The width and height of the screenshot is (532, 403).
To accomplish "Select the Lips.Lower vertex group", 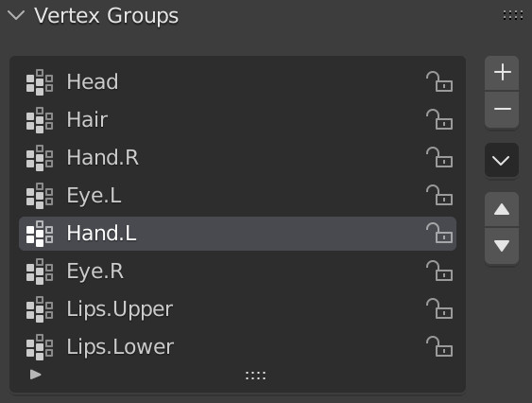I will 237,346.
